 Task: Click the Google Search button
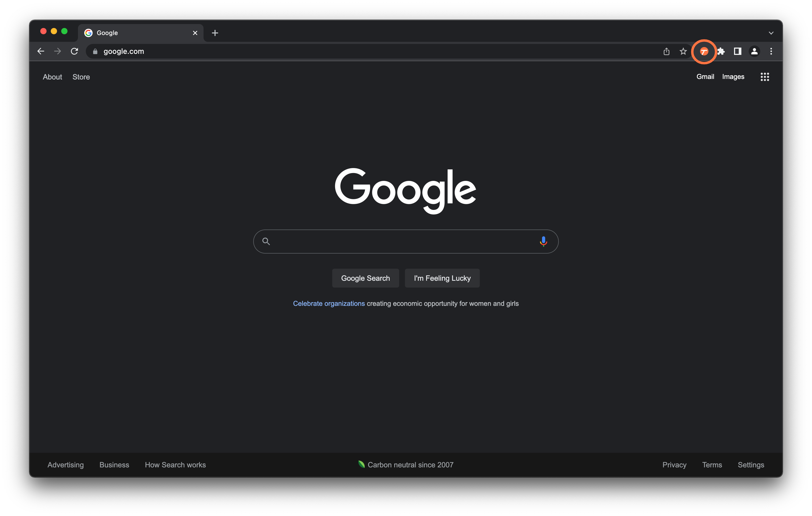pos(365,278)
